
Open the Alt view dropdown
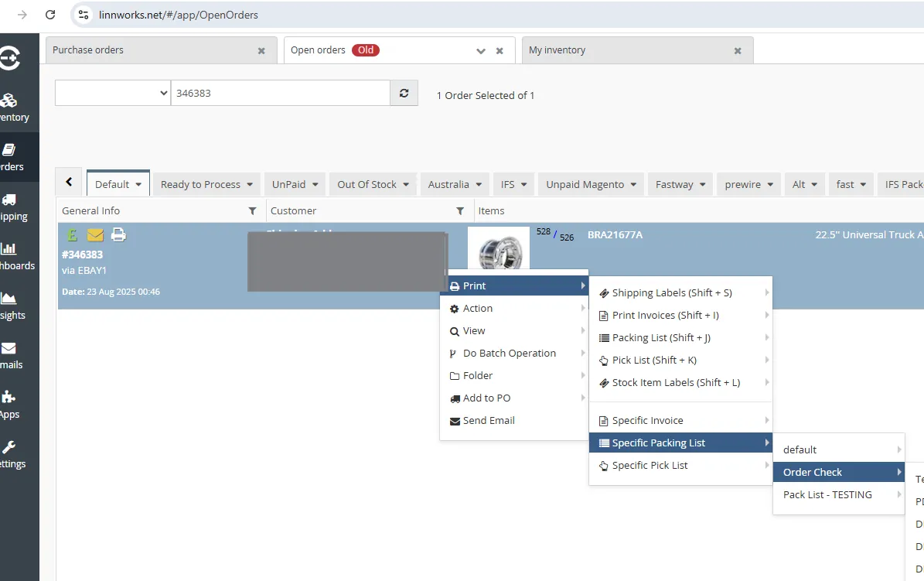(x=814, y=185)
